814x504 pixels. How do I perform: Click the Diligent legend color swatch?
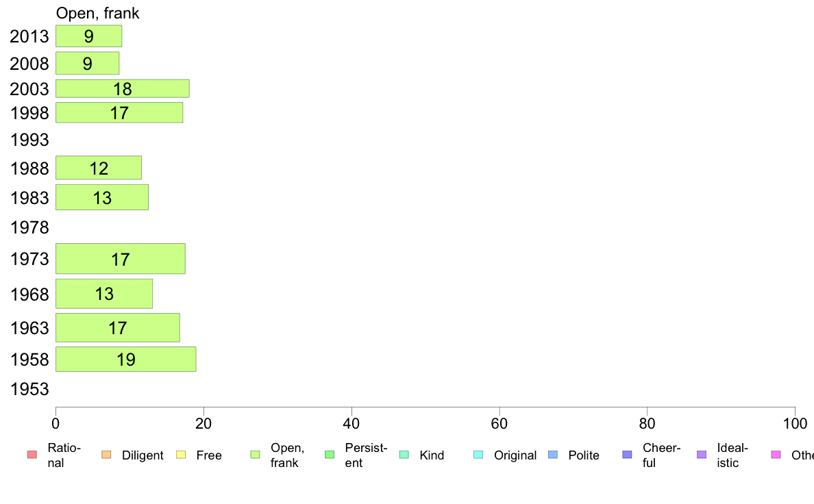pos(106,455)
